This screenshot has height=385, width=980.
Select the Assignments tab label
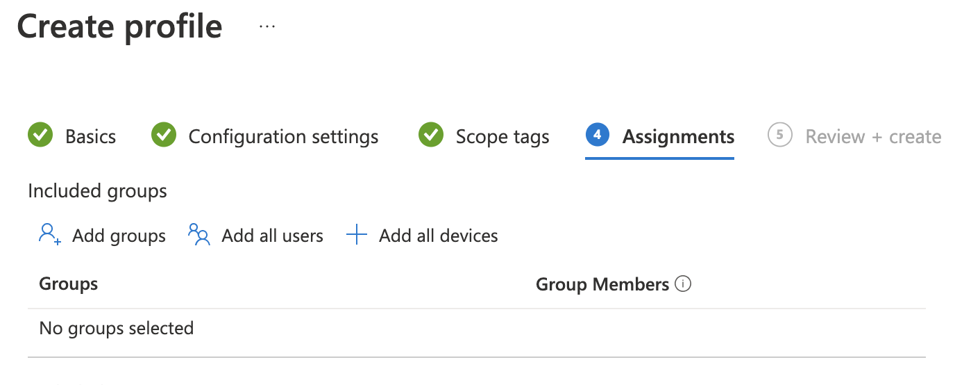pos(678,136)
